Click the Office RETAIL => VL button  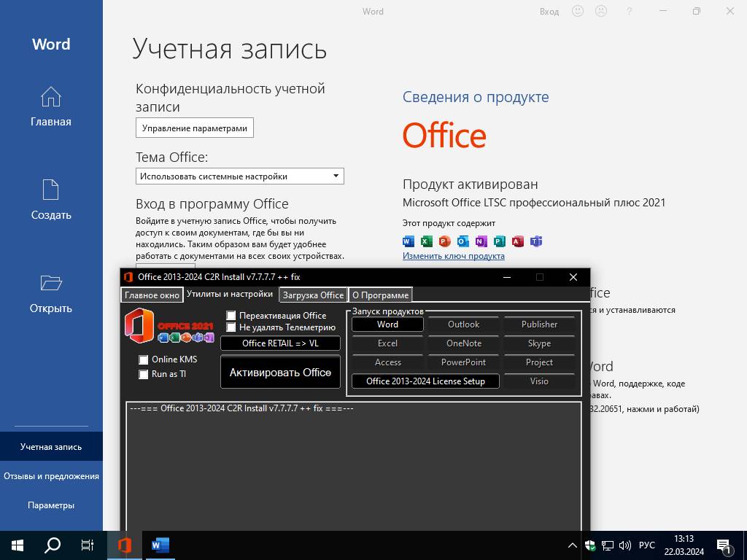tap(281, 343)
